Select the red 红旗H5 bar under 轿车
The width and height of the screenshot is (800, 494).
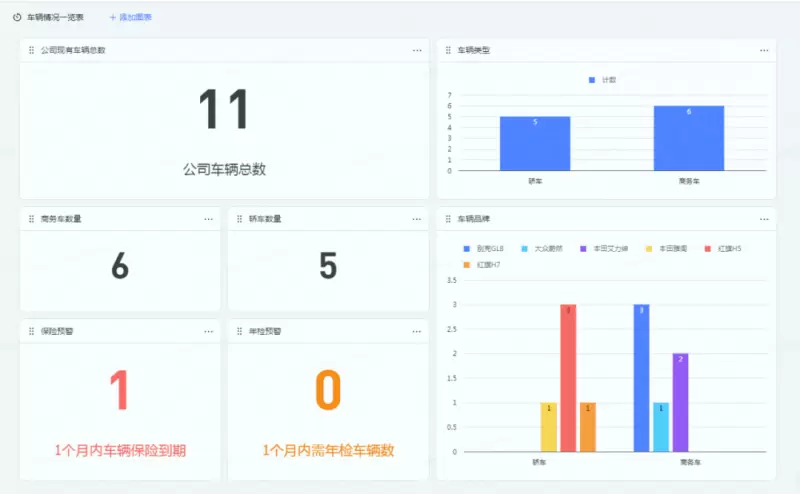[568, 378]
